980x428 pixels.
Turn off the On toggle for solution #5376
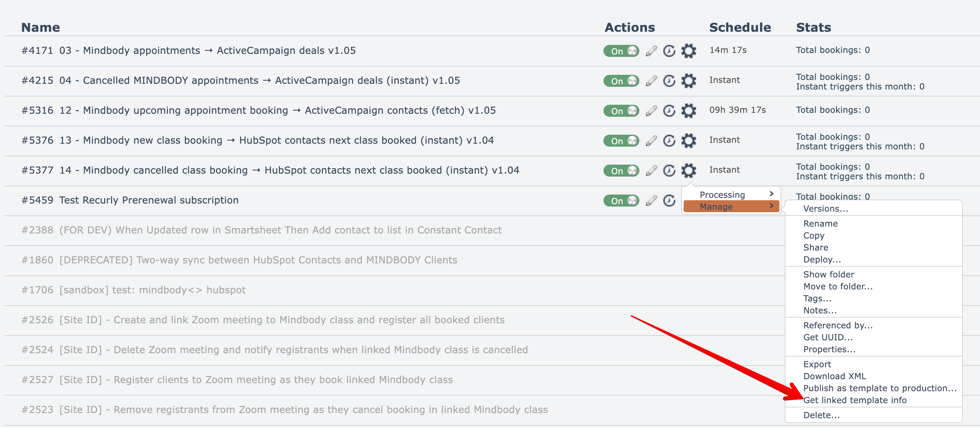click(x=621, y=141)
